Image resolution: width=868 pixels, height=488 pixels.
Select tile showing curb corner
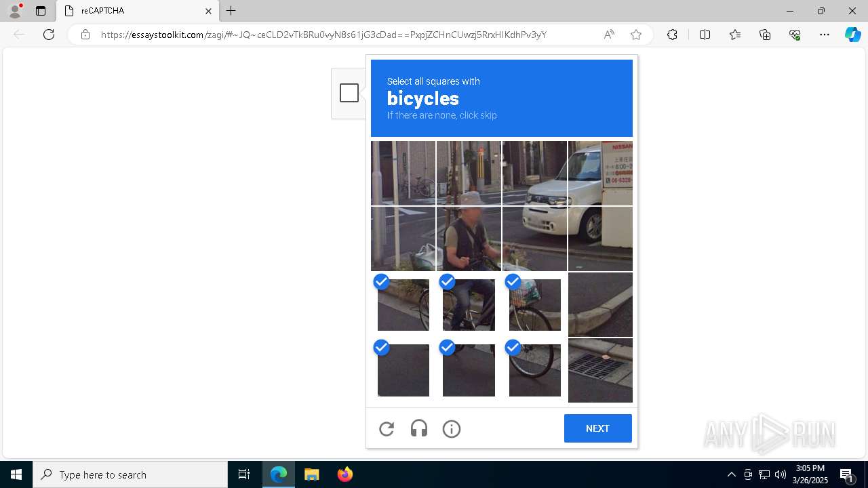(x=600, y=304)
